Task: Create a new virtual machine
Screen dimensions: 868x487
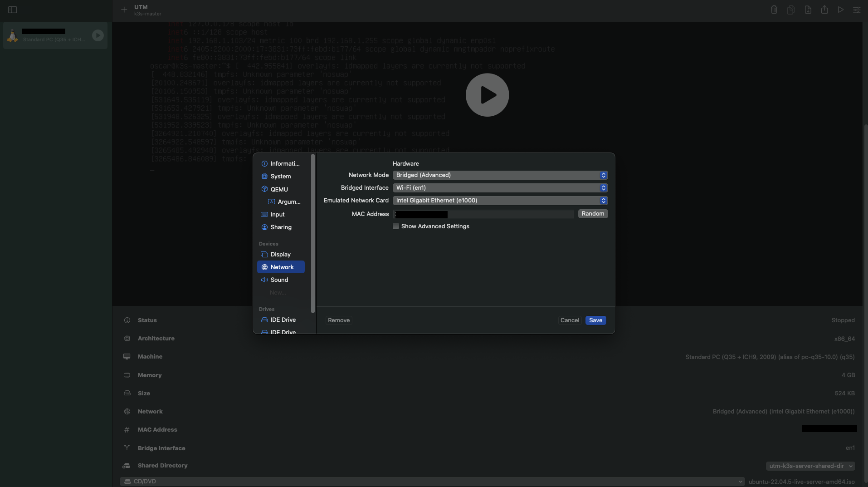Action: click(x=123, y=10)
